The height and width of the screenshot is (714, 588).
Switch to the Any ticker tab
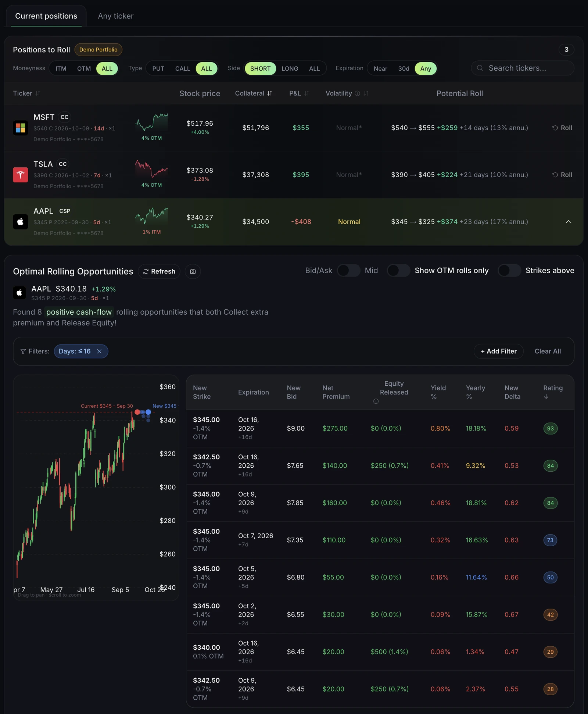[x=116, y=16]
